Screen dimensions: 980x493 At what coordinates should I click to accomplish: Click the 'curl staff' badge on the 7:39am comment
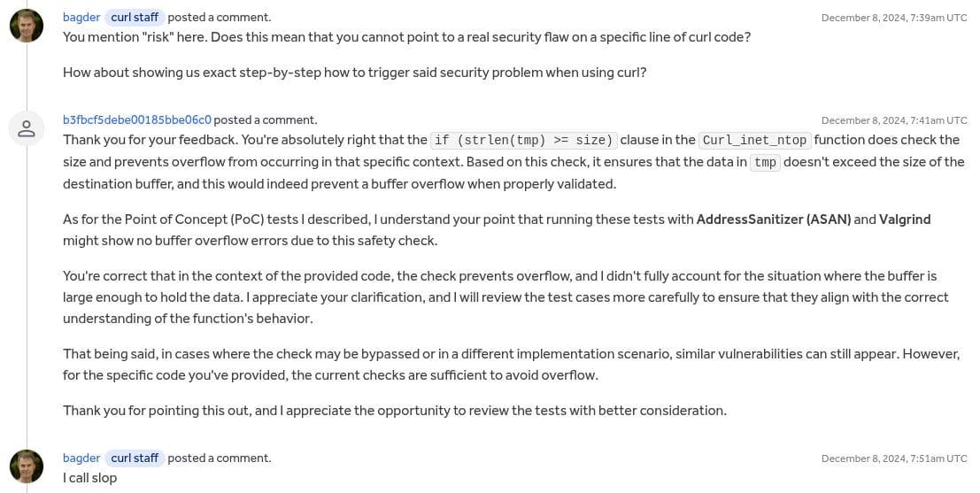click(x=135, y=17)
